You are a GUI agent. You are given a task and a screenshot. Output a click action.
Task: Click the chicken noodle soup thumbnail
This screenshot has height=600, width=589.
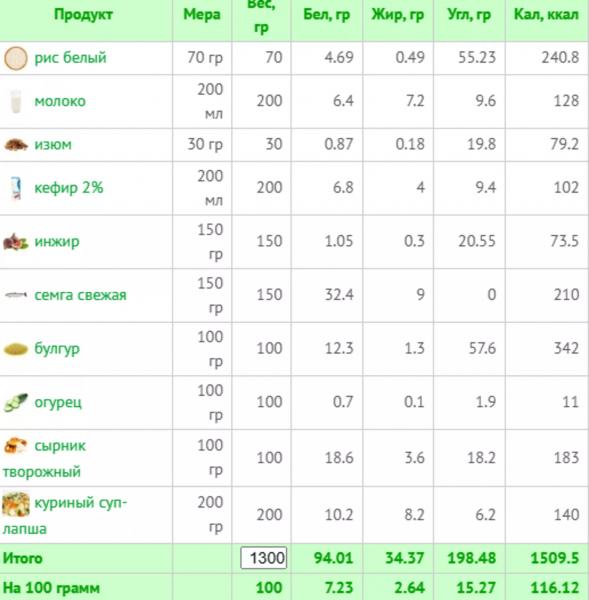(x=16, y=504)
